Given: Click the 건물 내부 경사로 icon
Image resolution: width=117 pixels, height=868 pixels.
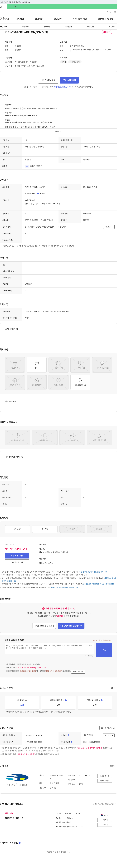Looking at the screenshot, I should (100, 437).
